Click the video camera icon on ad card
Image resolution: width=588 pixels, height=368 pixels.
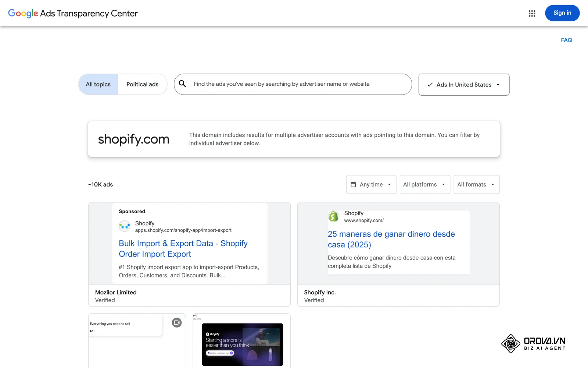pos(177,323)
